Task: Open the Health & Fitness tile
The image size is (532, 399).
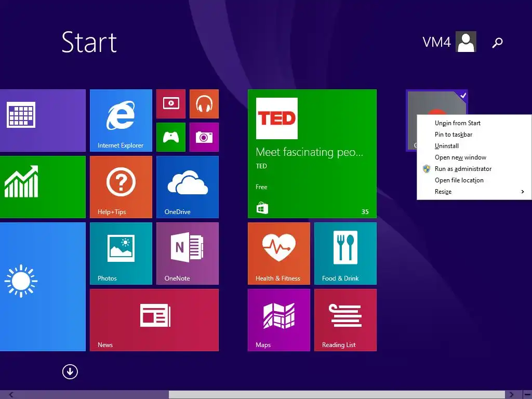Action: click(x=279, y=254)
